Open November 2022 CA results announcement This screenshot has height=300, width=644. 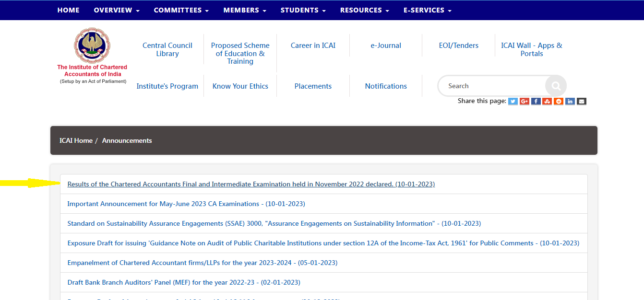tap(251, 184)
